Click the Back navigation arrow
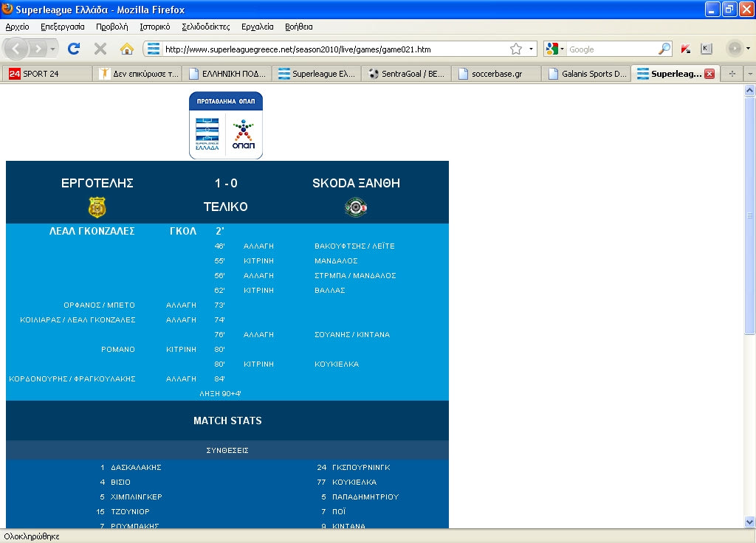Viewport: 756px width, 543px height. tap(17, 49)
